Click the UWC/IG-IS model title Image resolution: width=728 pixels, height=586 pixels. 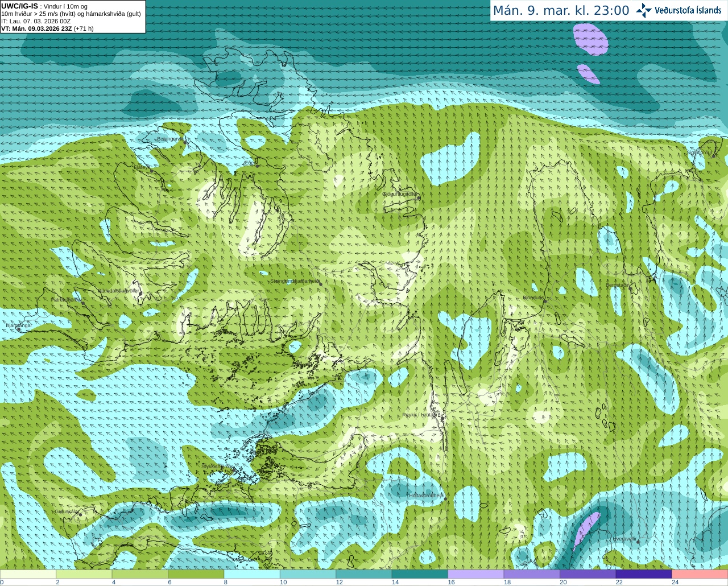tap(19, 6)
